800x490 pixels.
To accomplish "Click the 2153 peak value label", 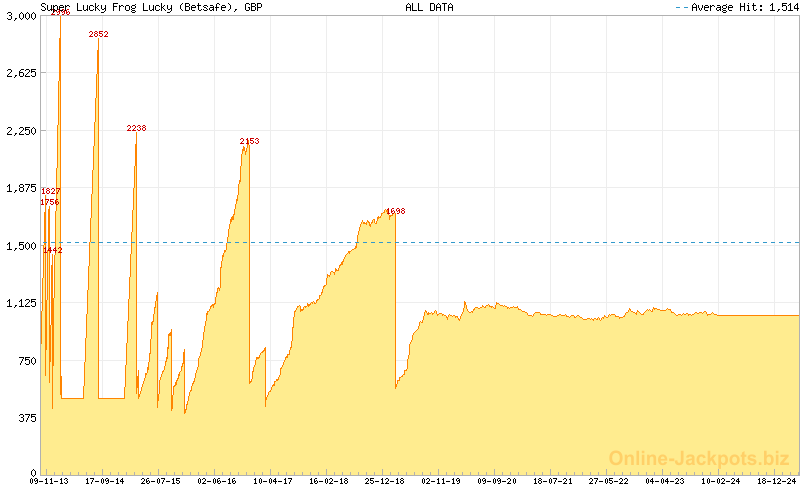I will (249, 141).
